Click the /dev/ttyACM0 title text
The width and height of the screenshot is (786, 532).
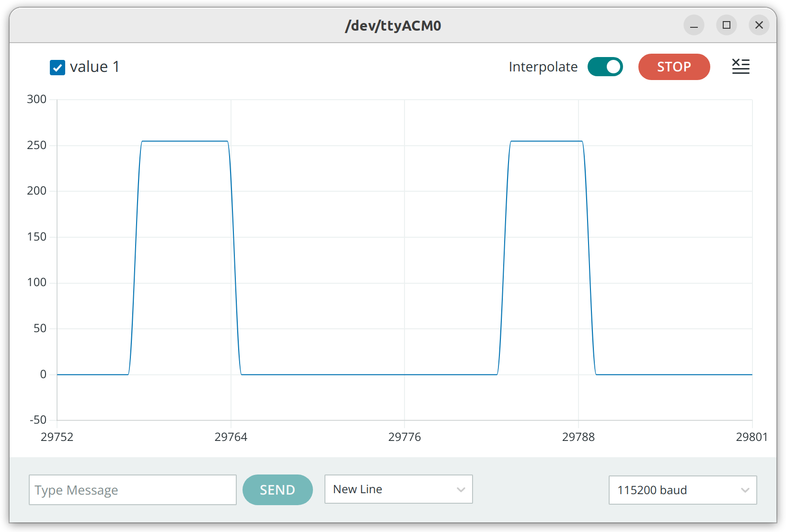click(x=393, y=25)
